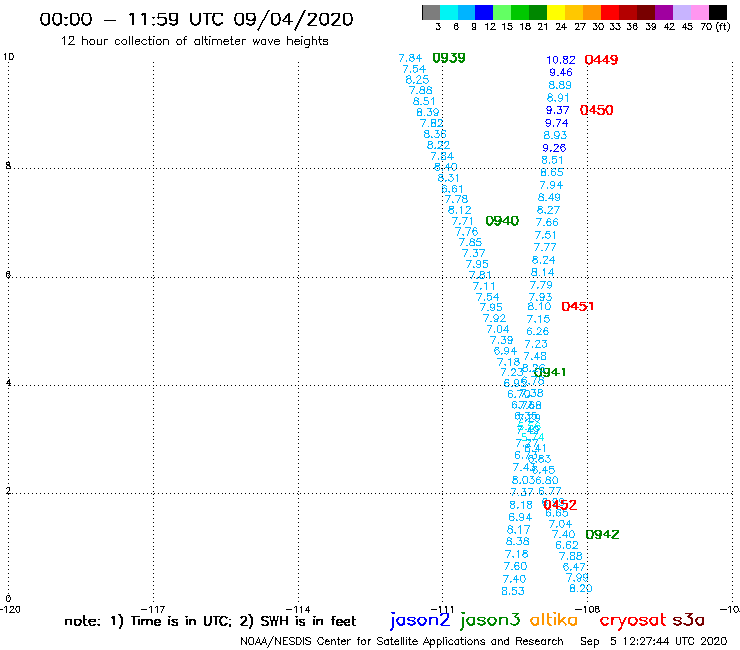The image size is (740, 650).
Task: Click the s3a satellite legend label
Action: [x=688, y=620]
